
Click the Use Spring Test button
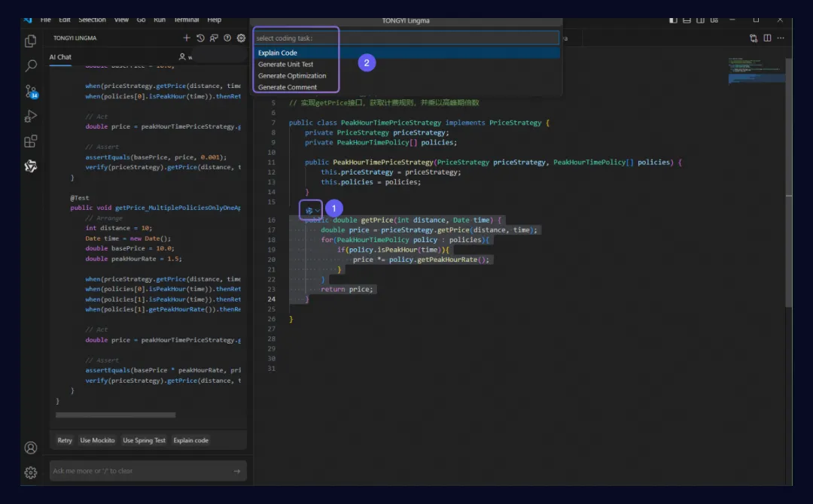tap(144, 440)
